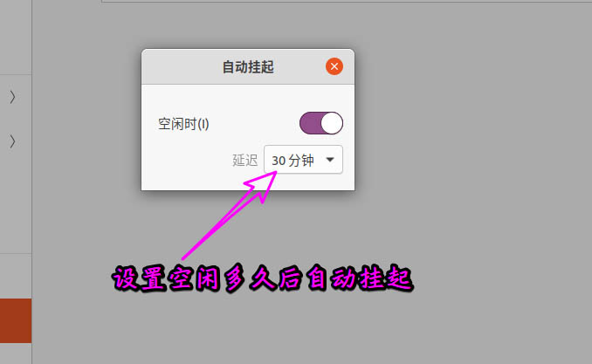Click the 自动挂起 dialog title
Image resolution: width=592 pixels, height=364 pixels.
point(248,67)
